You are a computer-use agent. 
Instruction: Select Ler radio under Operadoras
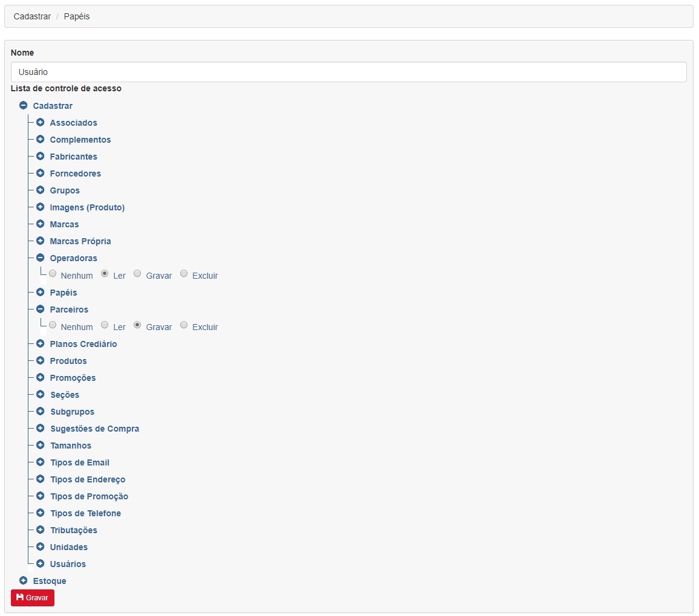click(105, 274)
